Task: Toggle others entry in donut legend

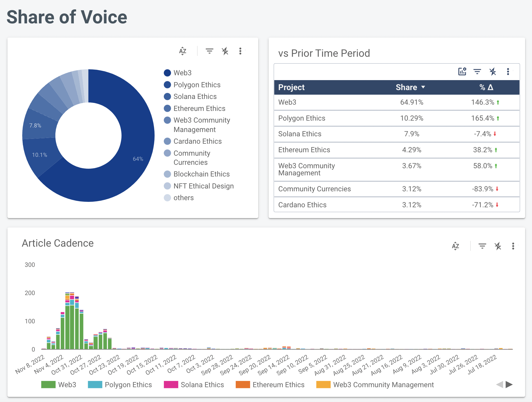Action: click(x=179, y=198)
